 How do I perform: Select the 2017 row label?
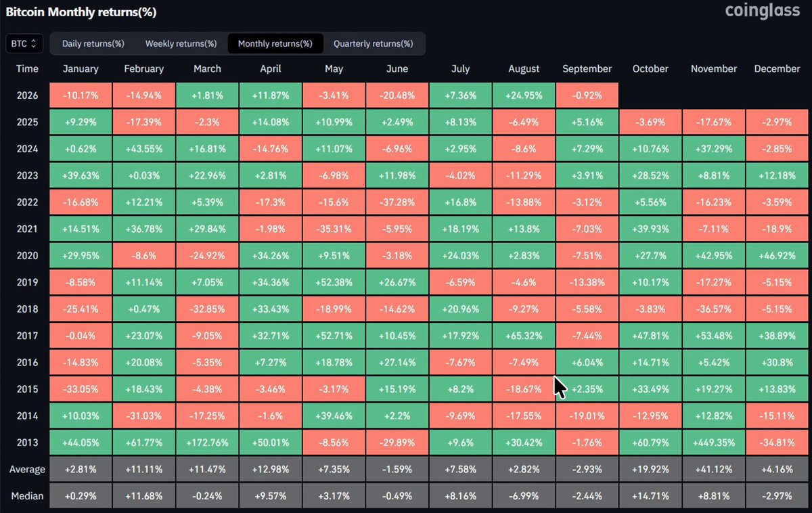[28, 336]
